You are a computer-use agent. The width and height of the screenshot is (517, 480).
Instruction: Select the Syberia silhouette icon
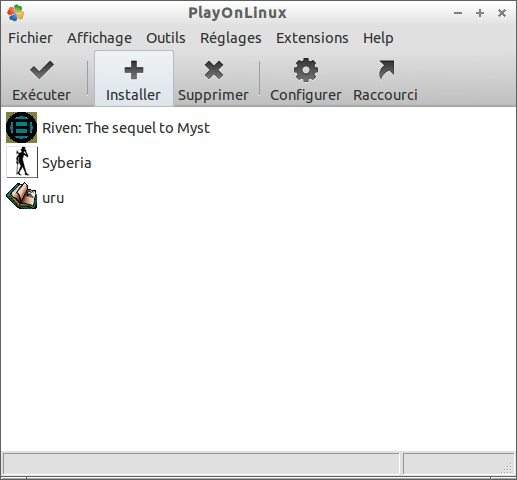[x=22, y=162]
